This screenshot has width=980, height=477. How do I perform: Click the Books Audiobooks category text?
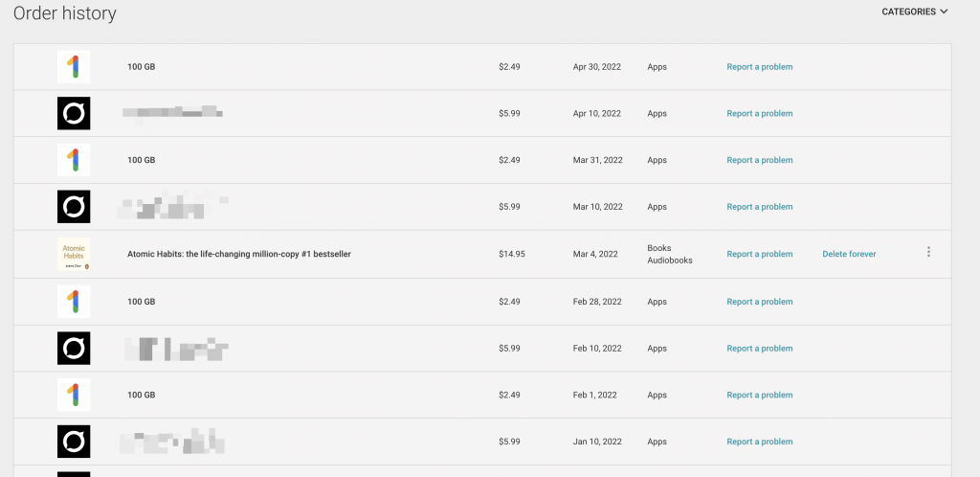pos(669,255)
